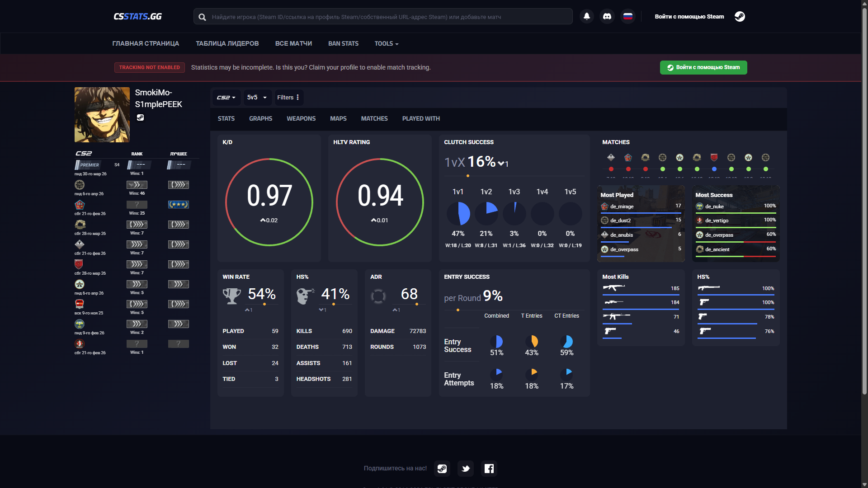Select the Ancient map icon in rank sidebar

coord(80,225)
